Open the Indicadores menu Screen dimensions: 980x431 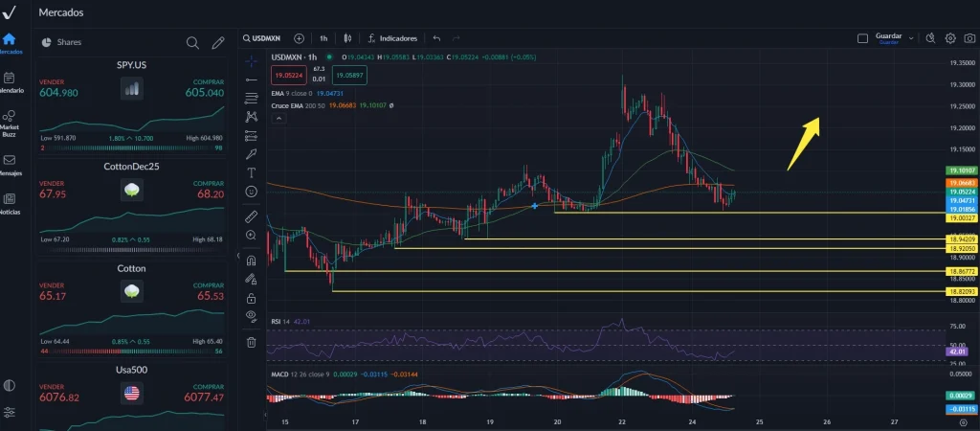(x=392, y=38)
